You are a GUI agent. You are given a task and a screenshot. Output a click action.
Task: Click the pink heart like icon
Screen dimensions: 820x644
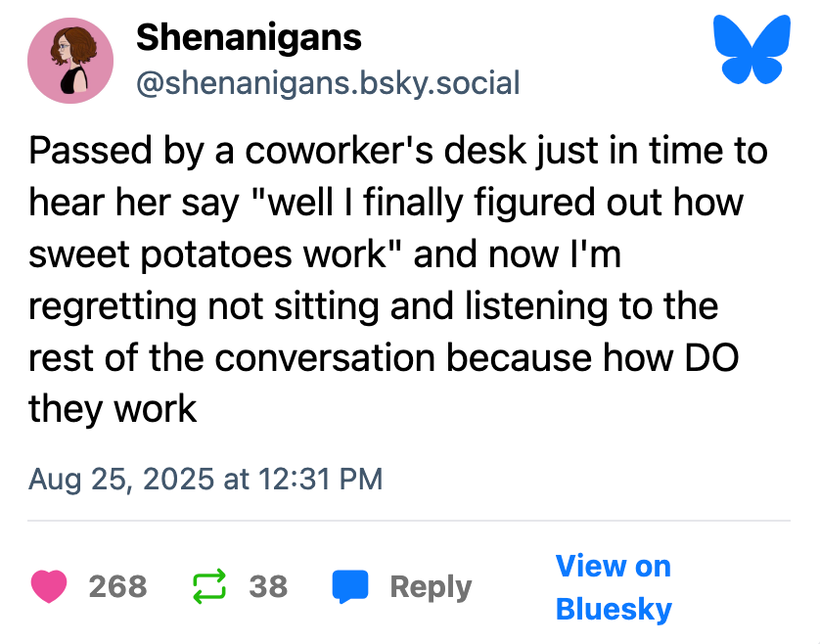49,586
